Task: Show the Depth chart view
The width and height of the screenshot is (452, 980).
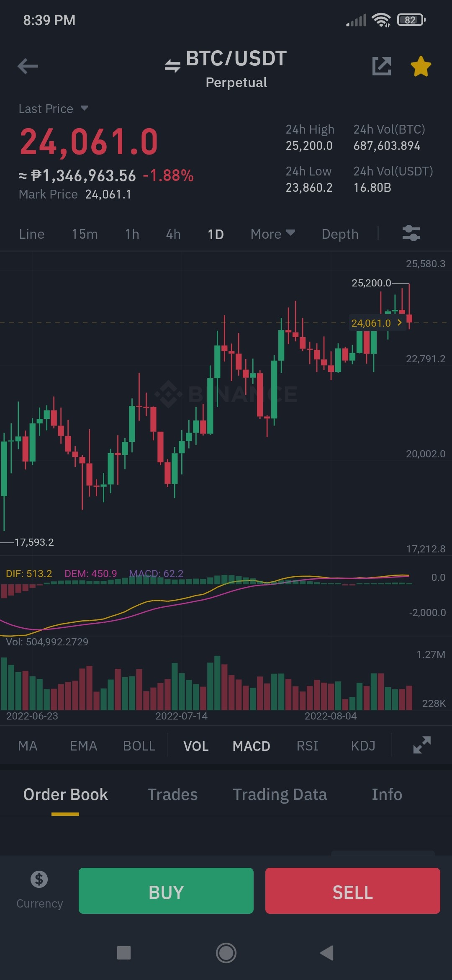Action: (340, 234)
